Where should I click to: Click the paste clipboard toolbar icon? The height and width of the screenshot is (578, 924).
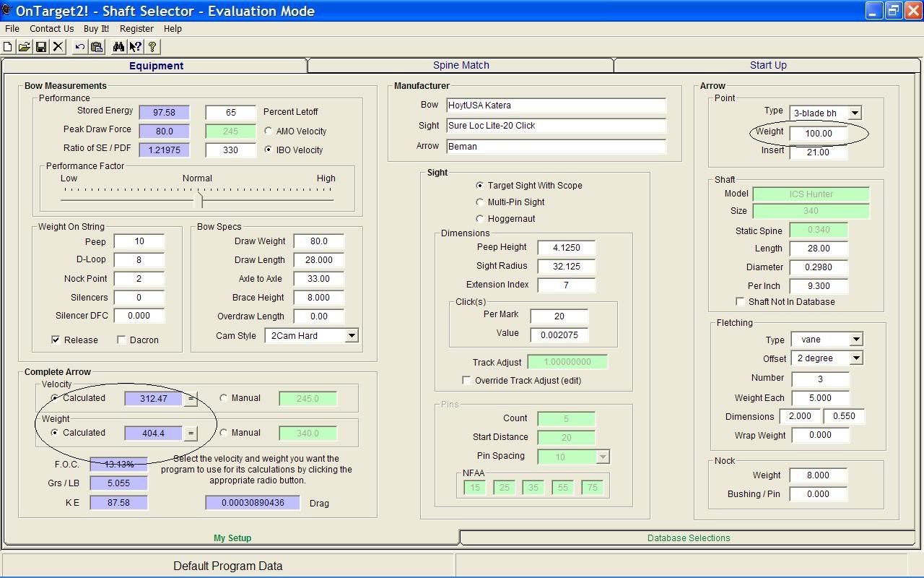97,47
